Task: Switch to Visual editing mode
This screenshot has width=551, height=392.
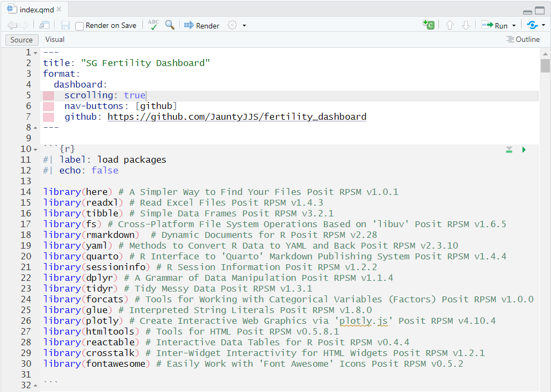Action: pyautogui.click(x=54, y=39)
